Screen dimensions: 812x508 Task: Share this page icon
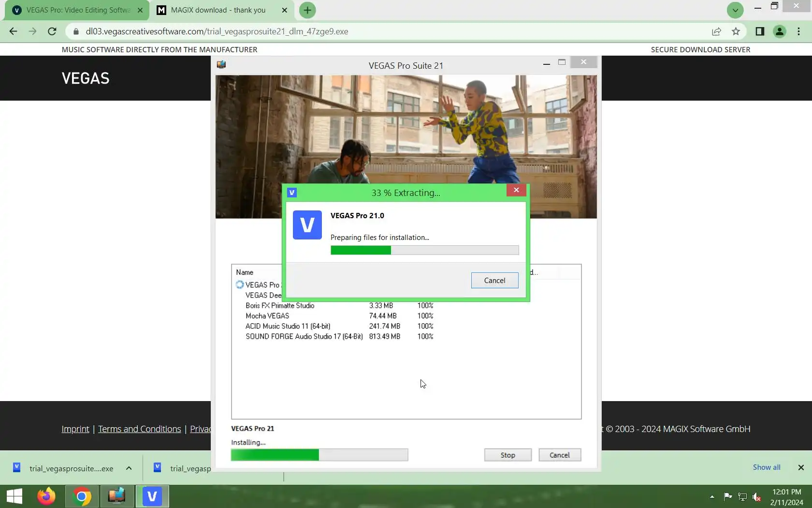pyautogui.click(x=716, y=31)
